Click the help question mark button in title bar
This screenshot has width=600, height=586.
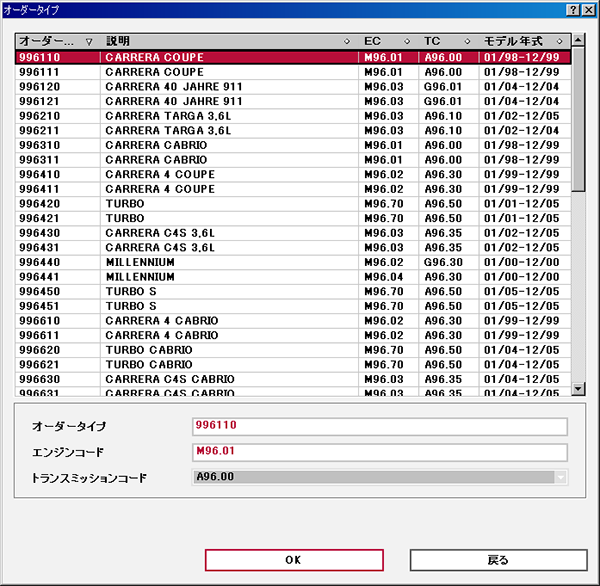[x=572, y=10]
